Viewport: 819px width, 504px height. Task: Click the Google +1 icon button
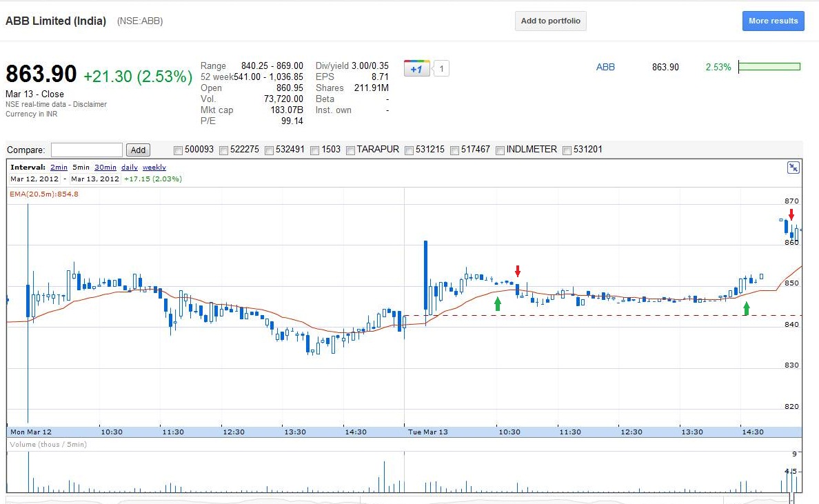coord(416,68)
